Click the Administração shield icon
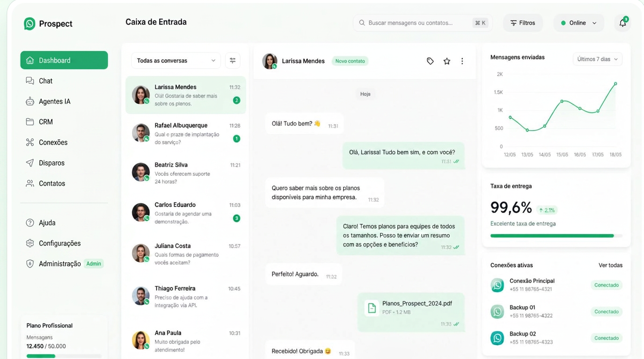 coord(30,264)
